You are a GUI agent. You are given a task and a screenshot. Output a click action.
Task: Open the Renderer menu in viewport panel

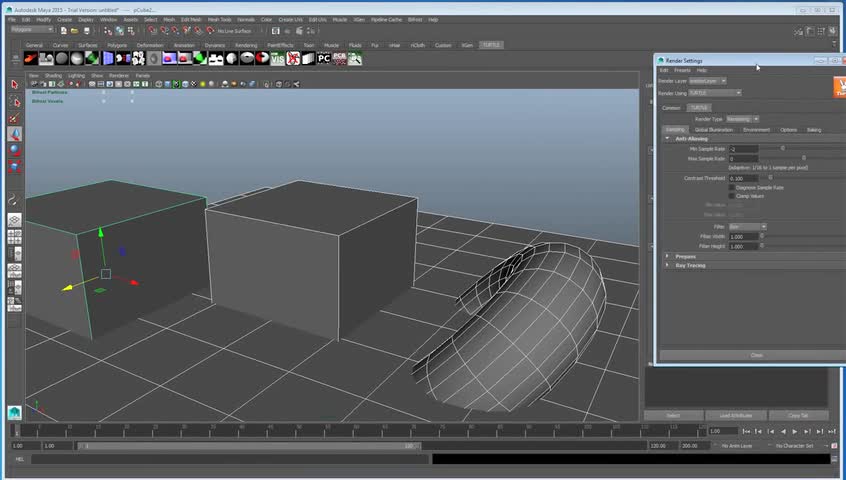(119, 76)
